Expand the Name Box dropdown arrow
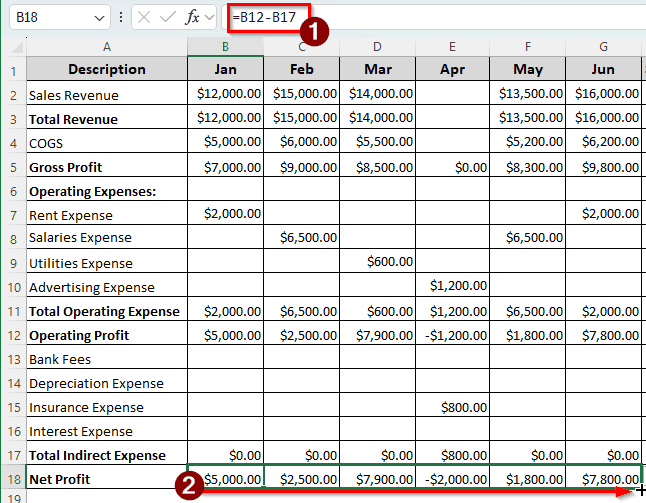The image size is (646, 503). click(99, 18)
